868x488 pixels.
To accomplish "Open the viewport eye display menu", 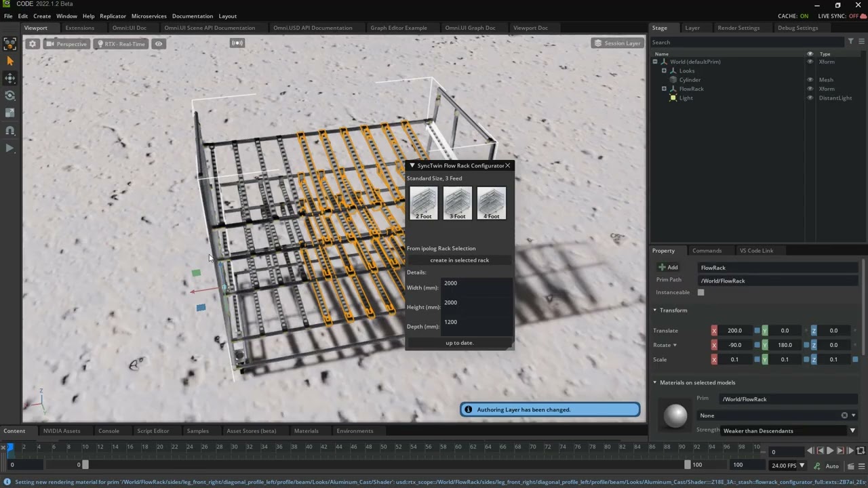I will tap(159, 43).
